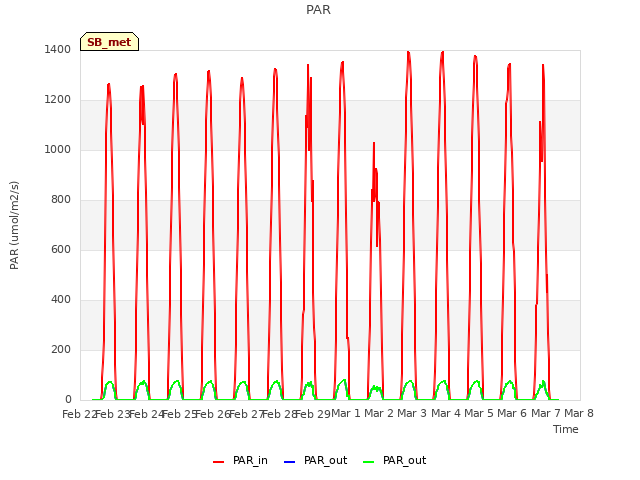Click the PAR (umol/m2/s) y-axis title
Viewport: 640px width, 480px height.
(x=14, y=225)
